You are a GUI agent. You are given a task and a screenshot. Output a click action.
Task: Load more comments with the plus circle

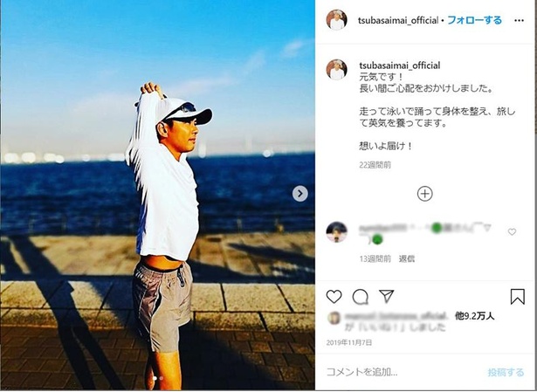(424, 194)
